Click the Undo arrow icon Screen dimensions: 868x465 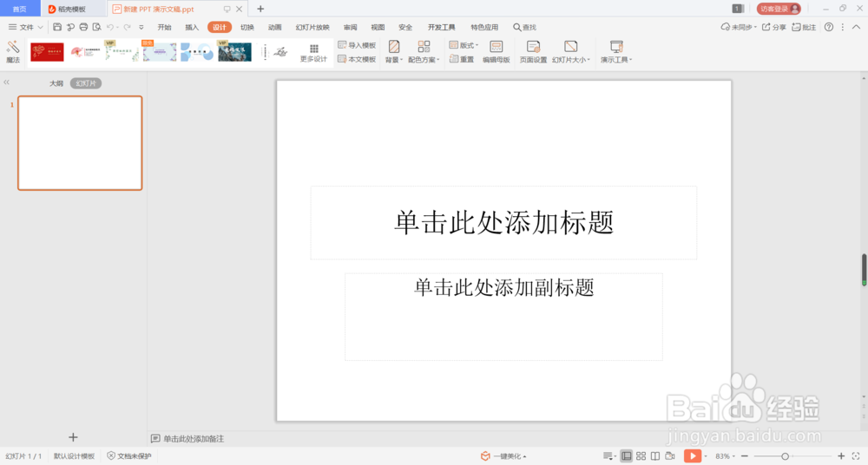(110, 27)
